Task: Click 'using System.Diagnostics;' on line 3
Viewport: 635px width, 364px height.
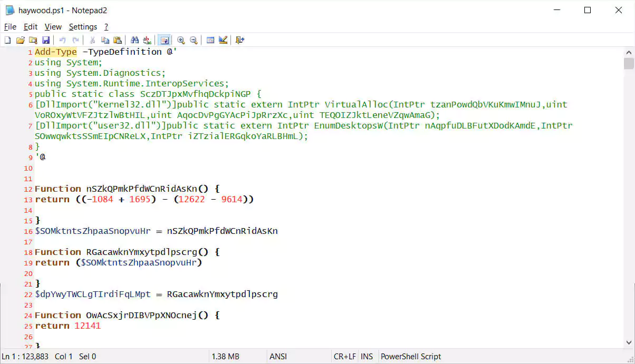Action: pyautogui.click(x=100, y=73)
